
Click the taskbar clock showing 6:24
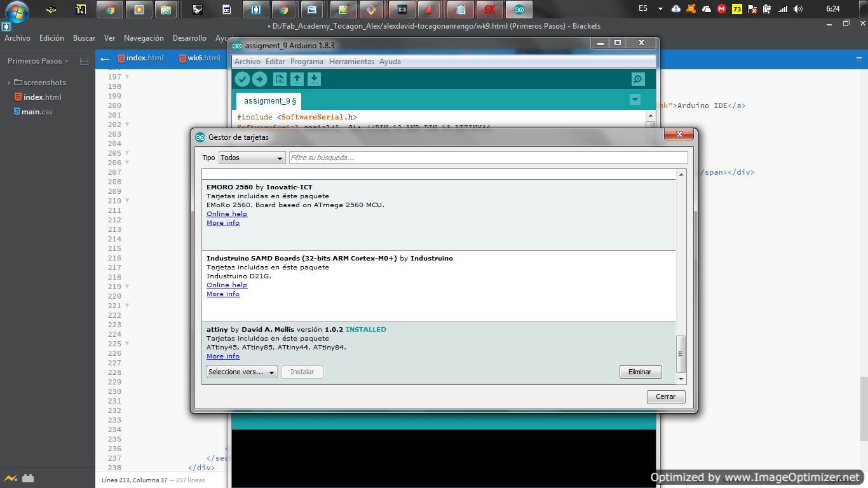[833, 9]
